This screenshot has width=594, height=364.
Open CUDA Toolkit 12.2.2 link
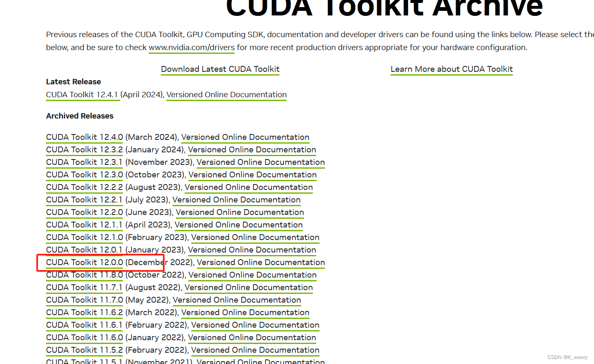coord(84,187)
